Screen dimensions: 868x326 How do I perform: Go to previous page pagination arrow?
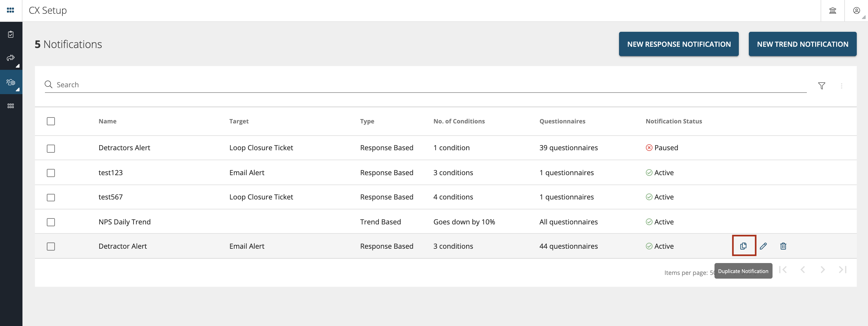click(802, 270)
